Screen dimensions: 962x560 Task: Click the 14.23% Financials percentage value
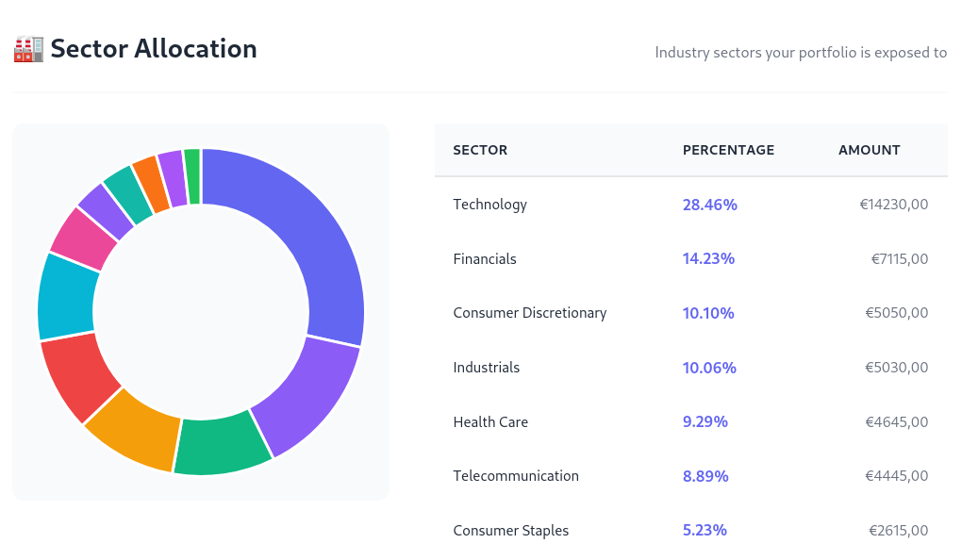(708, 258)
